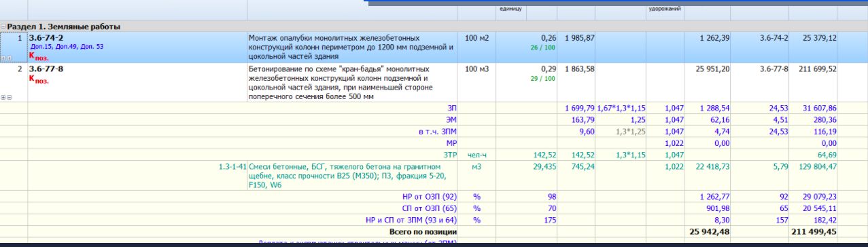The image size is (868, 247).
Task: Click quantity value 0,29
Action: point(548,69)
